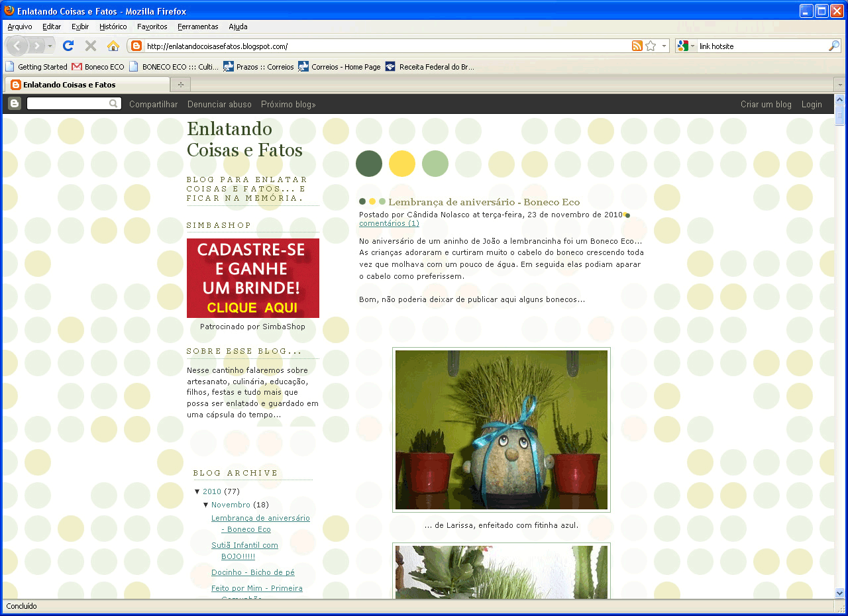Click the vertical scrollbar up arrow
The image size is (848, 616).
839,99
